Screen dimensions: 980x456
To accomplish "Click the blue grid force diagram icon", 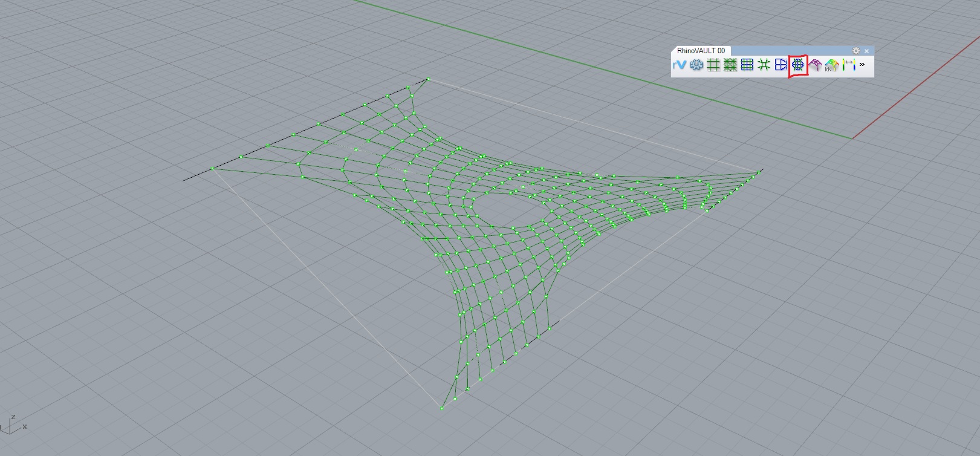I will click(x=747, y=65).
